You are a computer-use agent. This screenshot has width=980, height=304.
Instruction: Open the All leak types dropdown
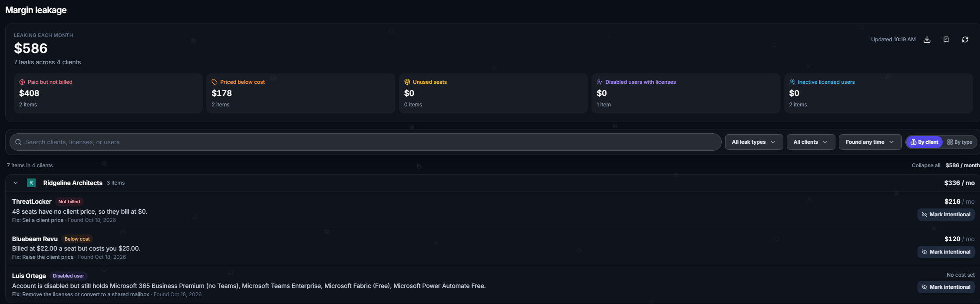click(754, 142)
